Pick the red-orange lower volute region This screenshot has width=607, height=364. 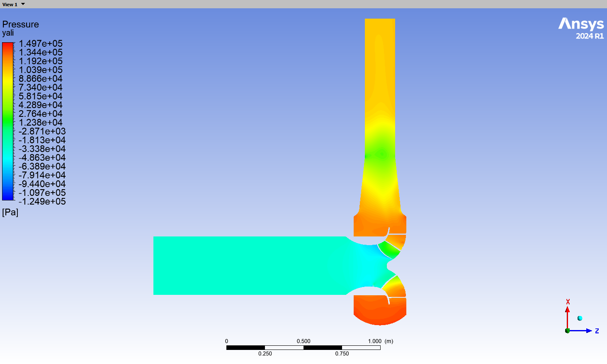click(379, 311)
